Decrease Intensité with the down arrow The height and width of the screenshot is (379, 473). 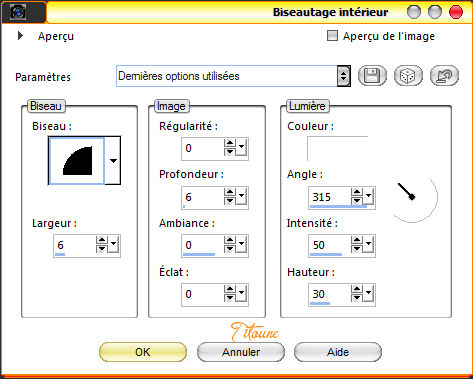pos(357,249)
